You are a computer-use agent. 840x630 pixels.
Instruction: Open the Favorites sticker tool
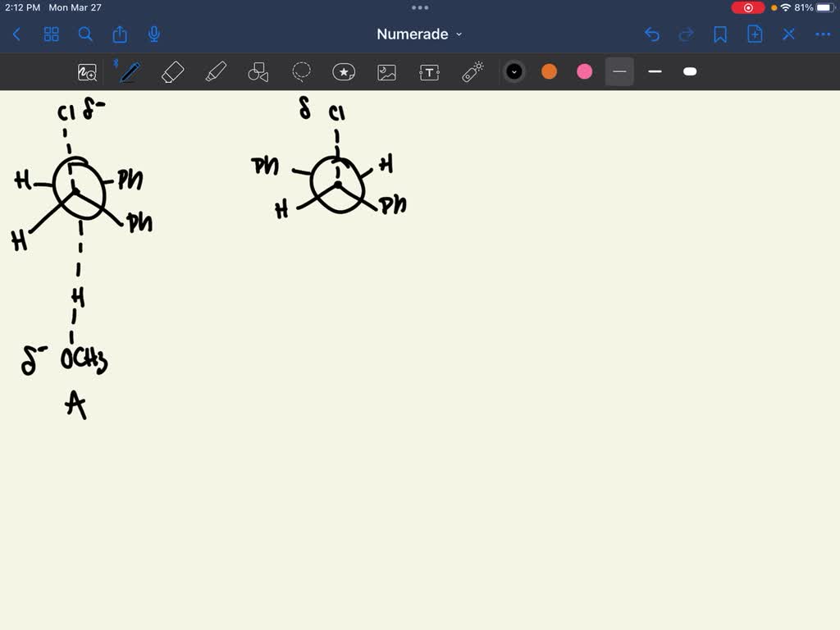(x=344, y=72)
